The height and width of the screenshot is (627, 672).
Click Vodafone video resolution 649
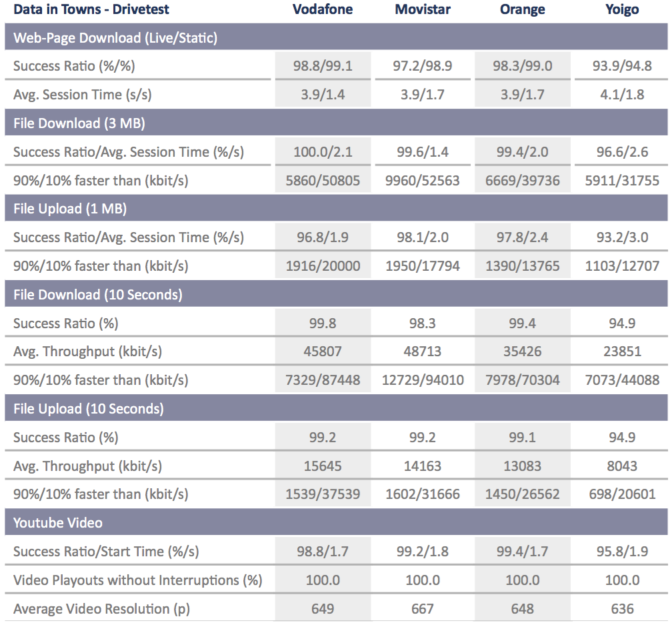pos(323,608)
